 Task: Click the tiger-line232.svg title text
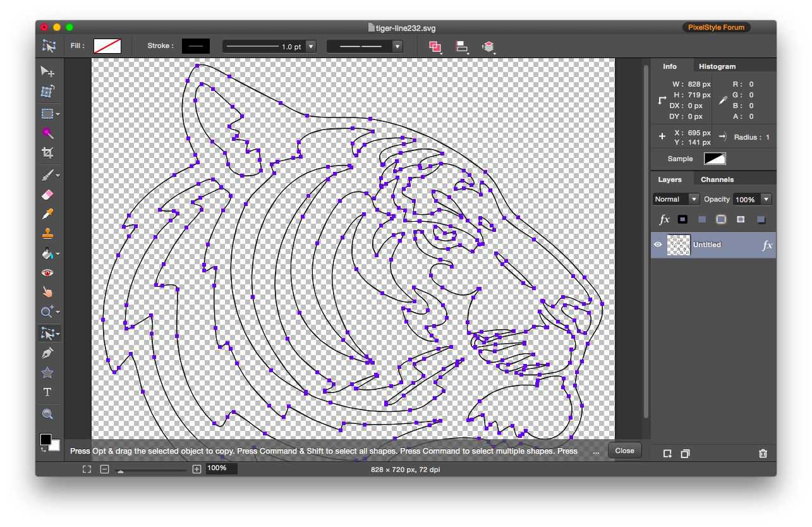pos(405,28)
